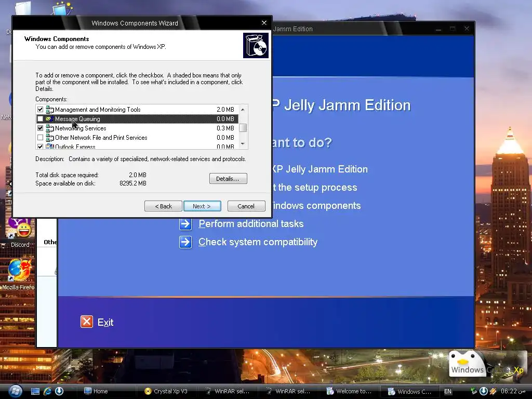The height and width of the screenshot is (399, 532).
Task: Click the 2.0 MB size of Management tools
Action: [x=225, y=110]
